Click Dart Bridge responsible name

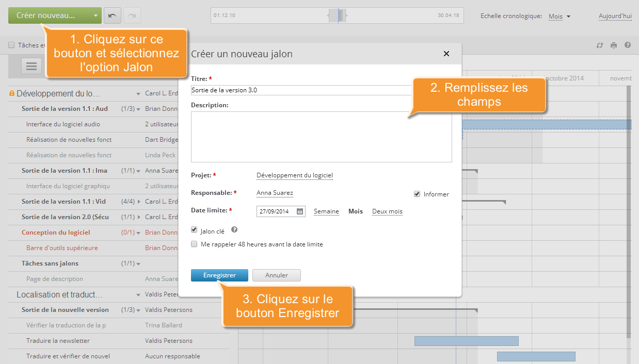[162, 140]
